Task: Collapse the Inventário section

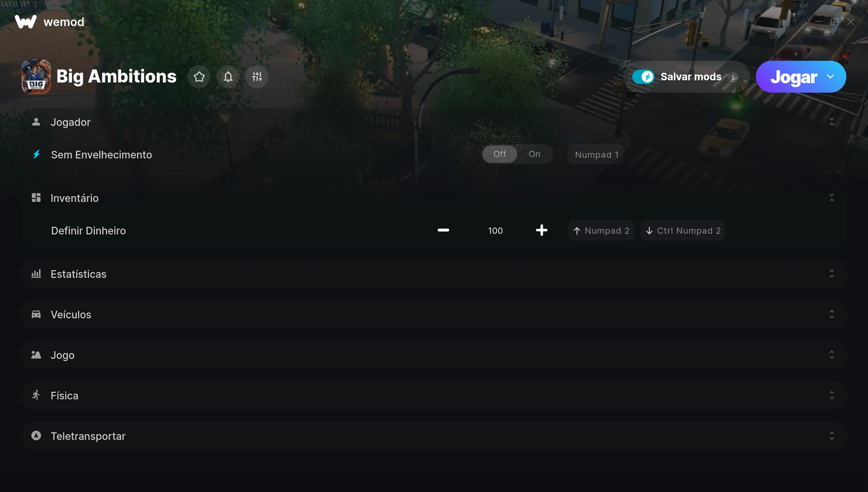Action: tap(831, 198)
